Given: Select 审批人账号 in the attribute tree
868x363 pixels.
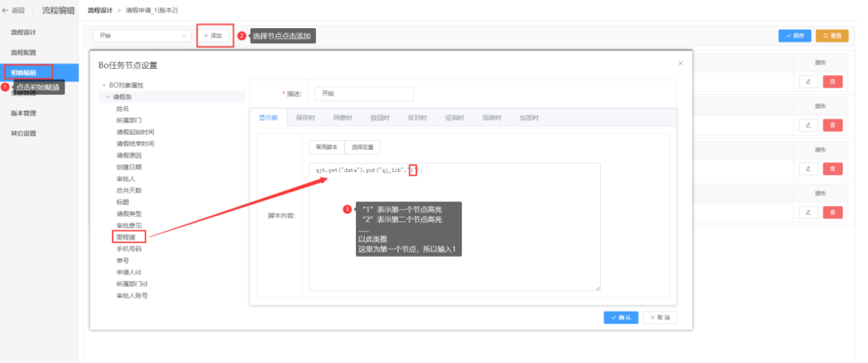Looking at the screenshot, I should tap(132, 296).
